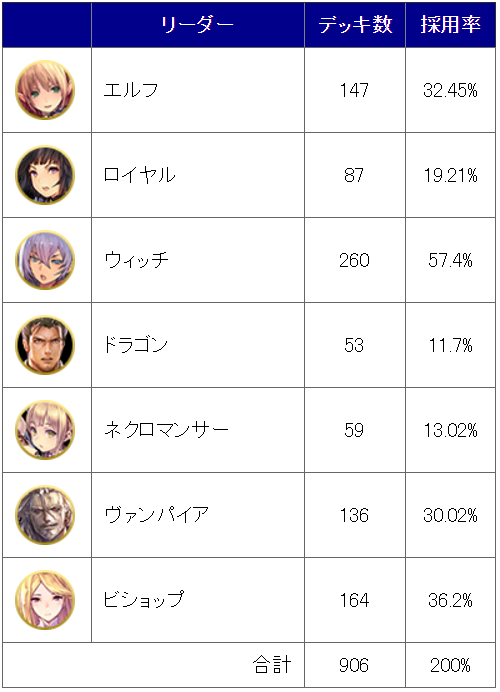The height and width of the screenshot is (692, 500).
Task: Click the total deck count 906
Action: click(354, 666)
